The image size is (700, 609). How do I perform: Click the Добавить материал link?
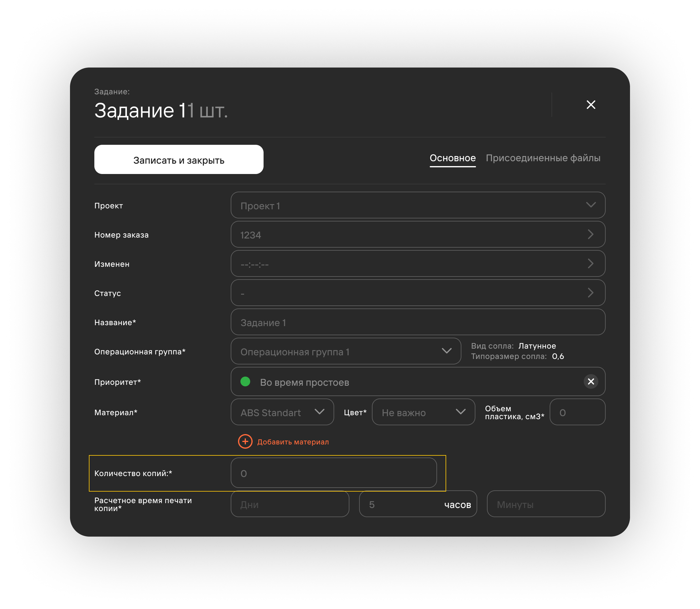pyautogui.click(x=293, y=442)
